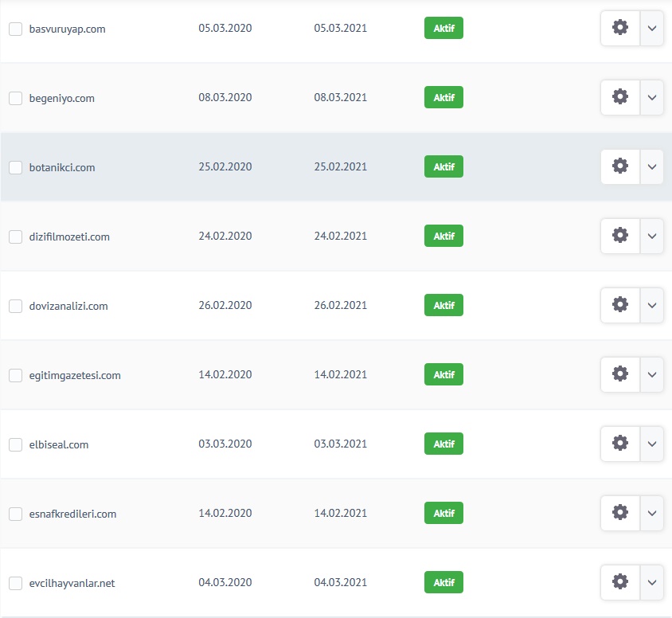Viewport: 672px width, 618px height.
Task: Open gear settings for egitimgazetesi.com
Action: coord(620,374)
